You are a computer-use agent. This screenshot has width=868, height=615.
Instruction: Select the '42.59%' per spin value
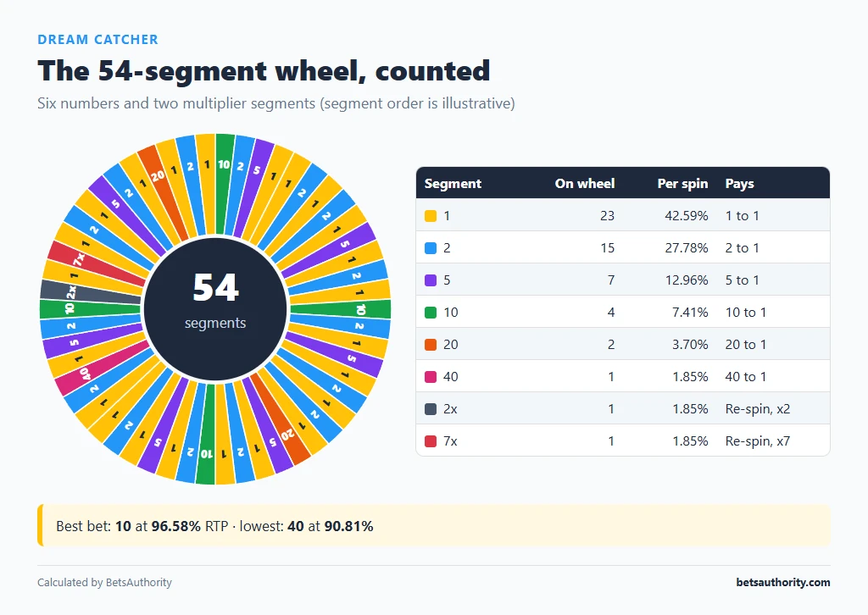point(687,216)
